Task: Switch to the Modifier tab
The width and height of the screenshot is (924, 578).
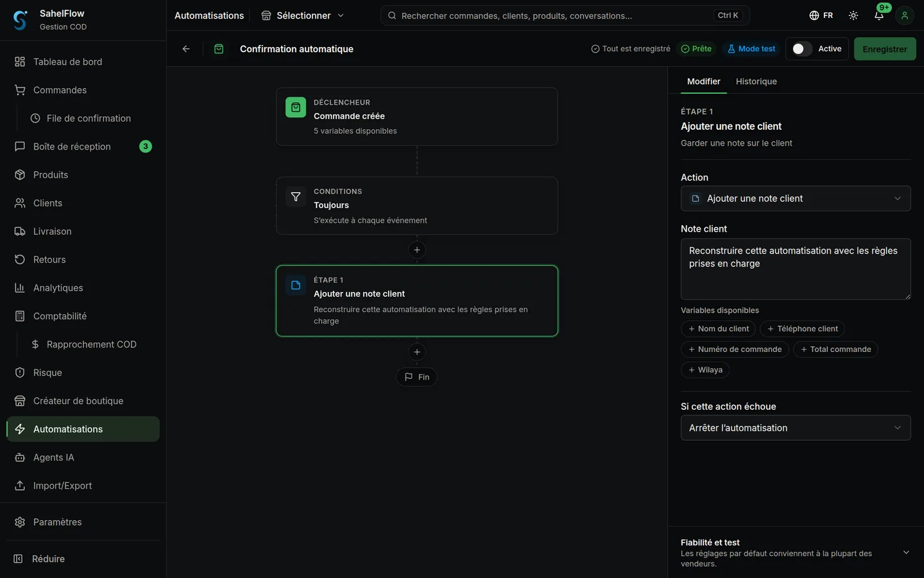Action: pyautogui.click(x=704, y=82)
